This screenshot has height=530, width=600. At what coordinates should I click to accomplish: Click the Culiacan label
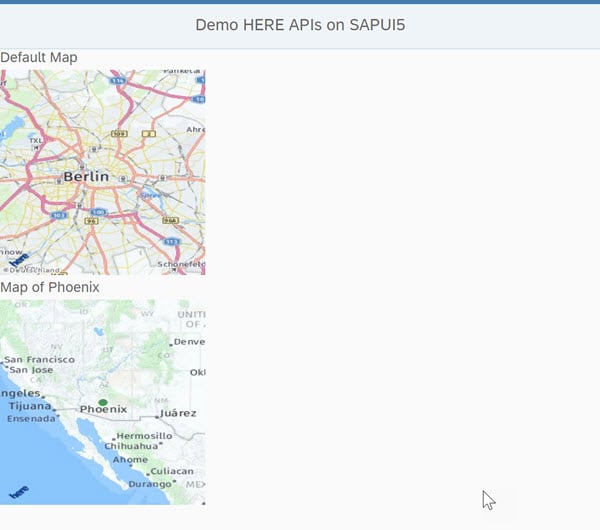pos(172,471)
